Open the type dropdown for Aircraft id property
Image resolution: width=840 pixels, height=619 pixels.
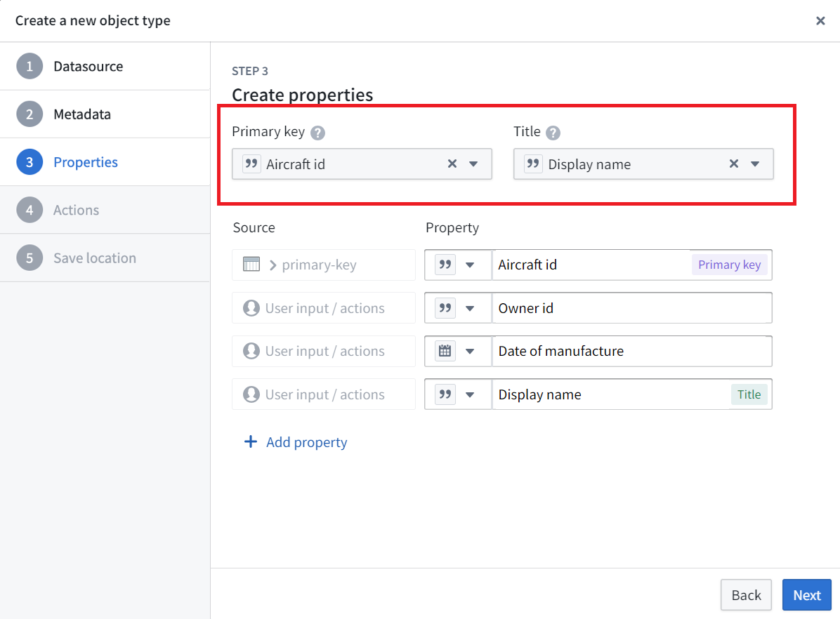pyautogui.click(x=470, y=265)
